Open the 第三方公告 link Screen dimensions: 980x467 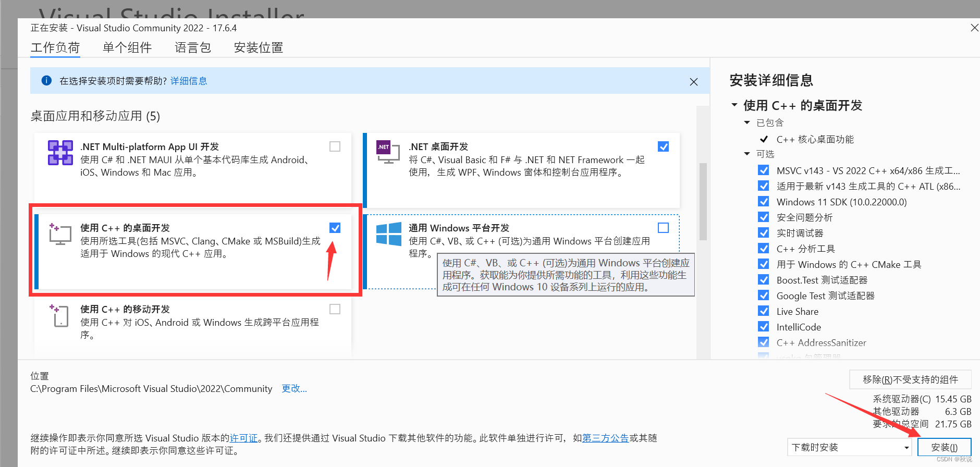[606, 438]
